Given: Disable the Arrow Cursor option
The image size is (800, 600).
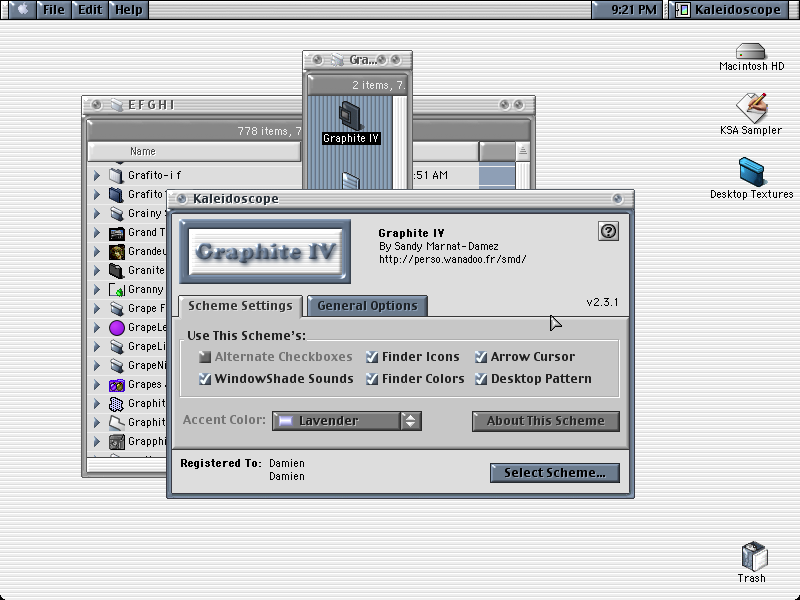Looking at the screenshot, I should point(481,357).
